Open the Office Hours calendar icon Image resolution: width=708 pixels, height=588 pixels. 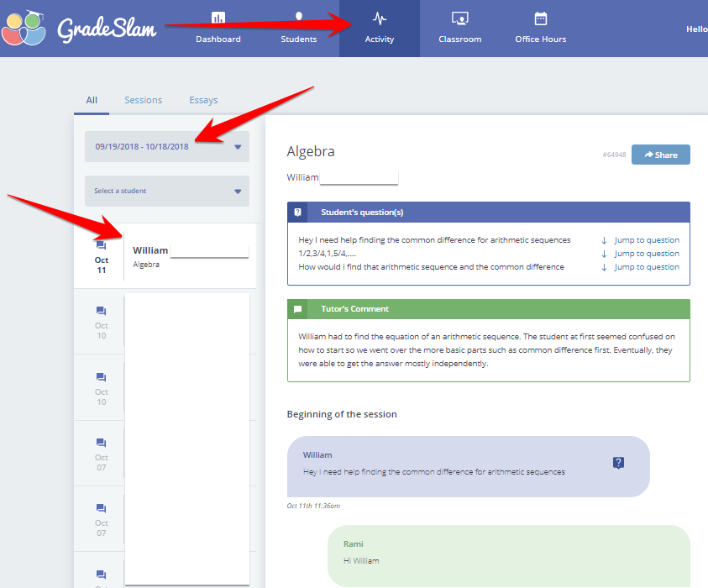540,18
